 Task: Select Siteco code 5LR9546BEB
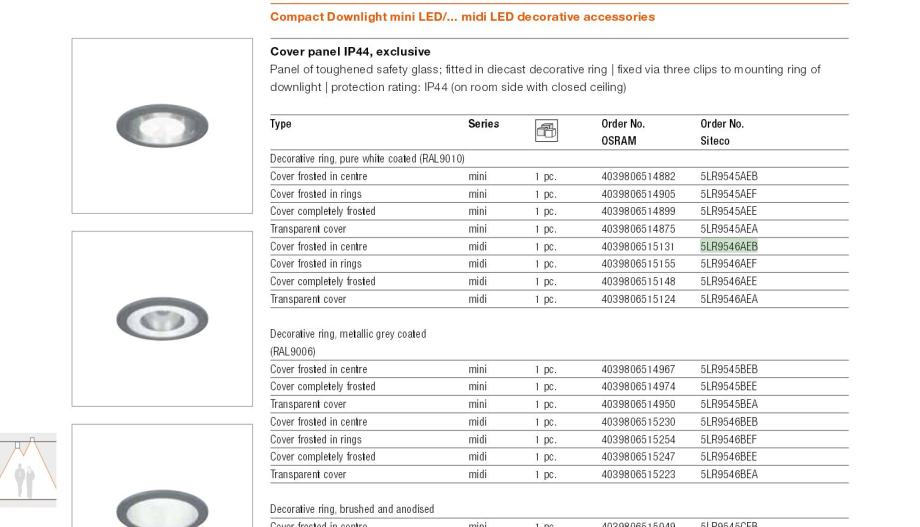point(729,422)
